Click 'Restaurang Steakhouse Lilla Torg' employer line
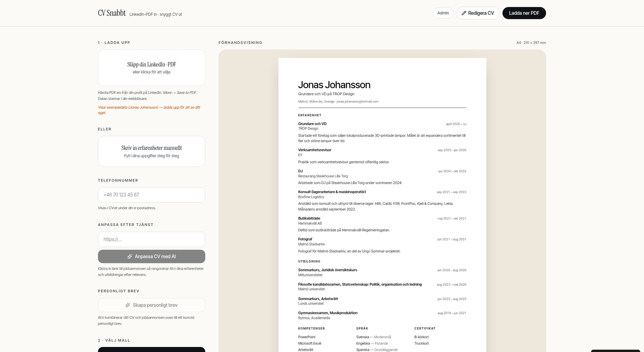 [323, 176]
